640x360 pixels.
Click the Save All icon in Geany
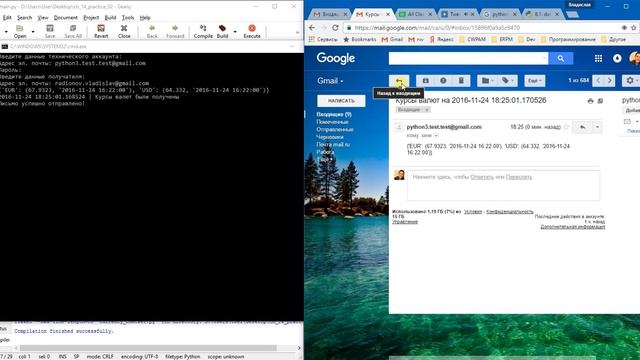[73, 31]
